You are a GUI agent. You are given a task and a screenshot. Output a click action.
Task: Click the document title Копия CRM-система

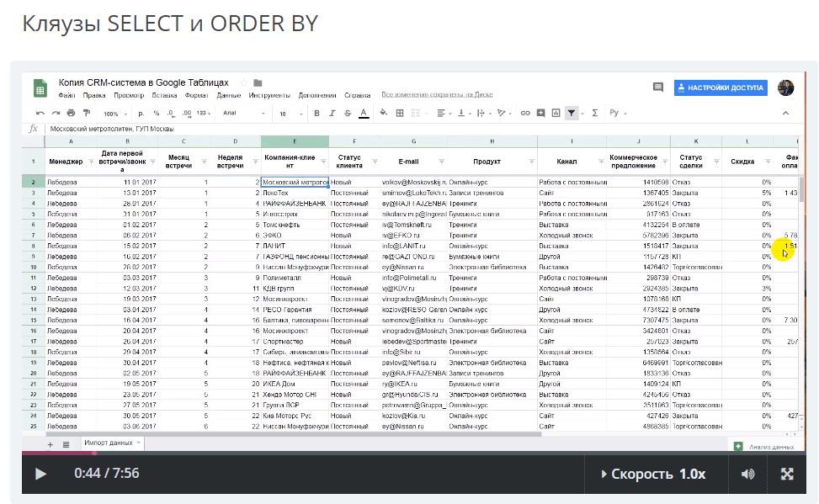[x=143, y=82]
